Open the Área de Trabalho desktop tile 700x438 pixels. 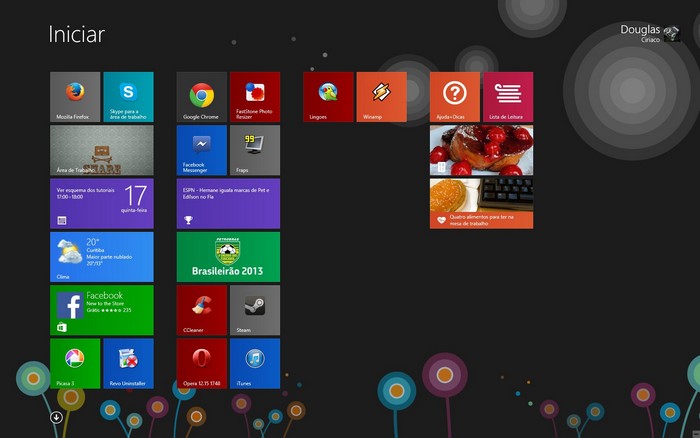(x=102, y=150)
